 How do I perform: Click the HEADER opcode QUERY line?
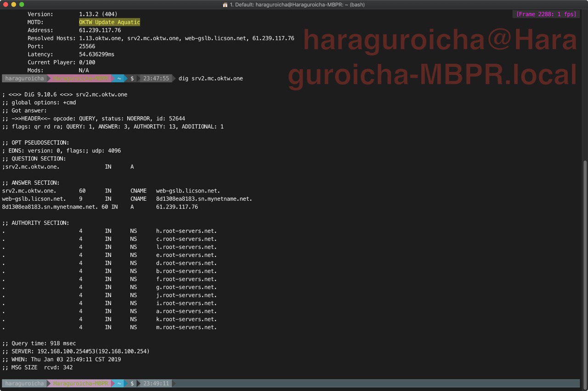94,119
